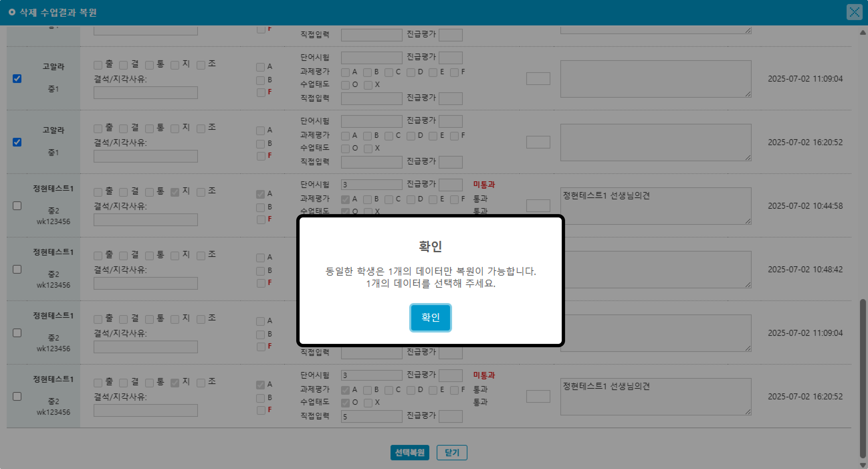This screenshot has height=469, width=868.
Task: Click the 선택복원 button
Action: [409, 453]
